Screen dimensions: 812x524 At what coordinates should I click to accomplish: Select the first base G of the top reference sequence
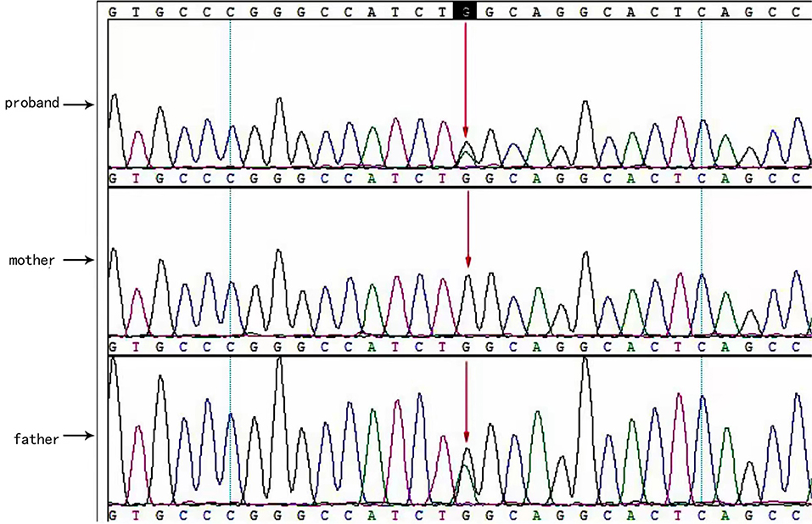tap(112, 11)
